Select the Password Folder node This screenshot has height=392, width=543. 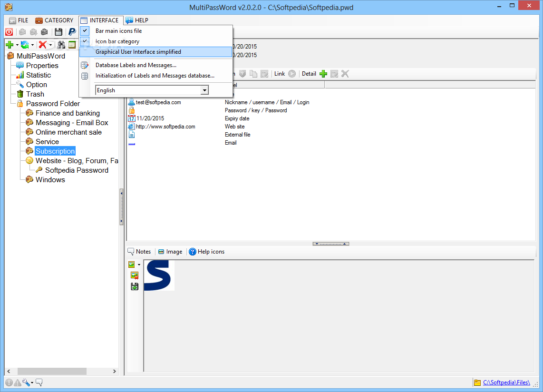[53, 104]
